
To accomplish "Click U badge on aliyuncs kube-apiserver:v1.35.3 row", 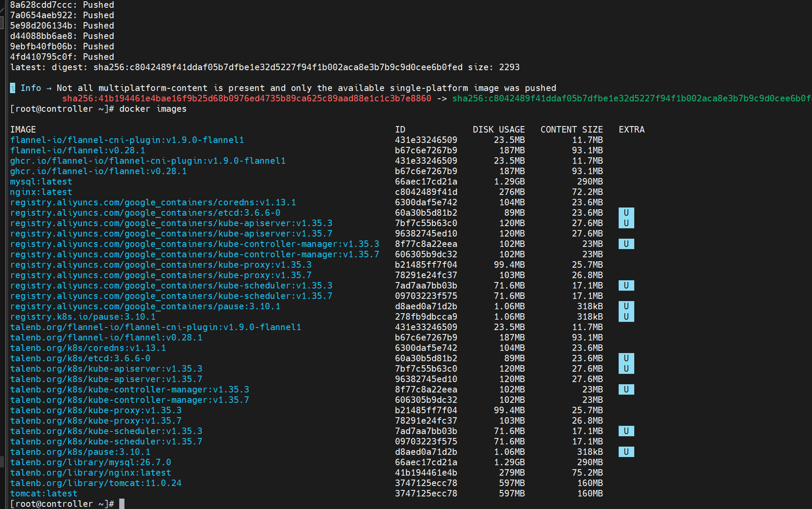I will click(x=626, y=223).
